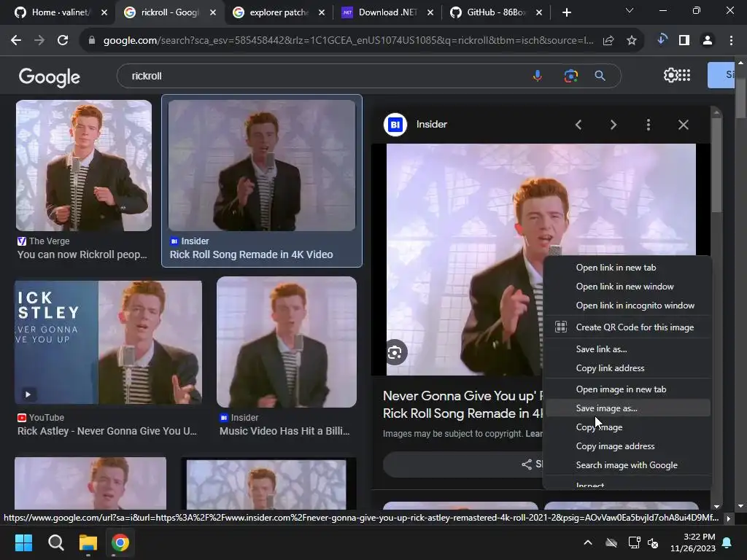This screenshot has width=747, height=560.
Task: Open Never Gonna Give You up title link
Action: point(462,404)
